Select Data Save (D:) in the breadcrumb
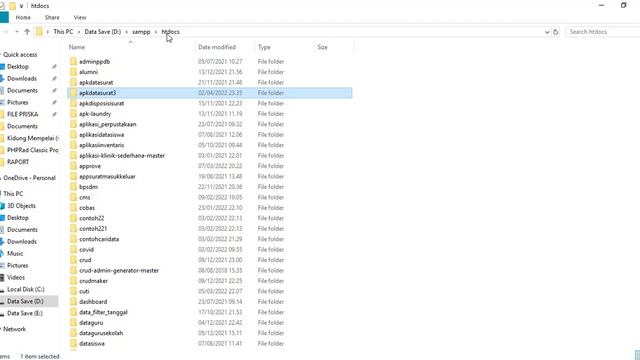The width and height of the screenshot is (640, 360). 102,32
